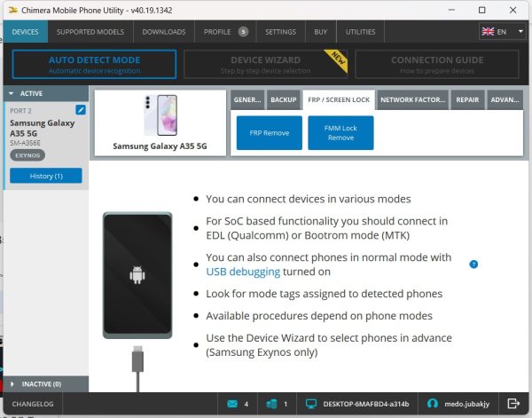Click the user headset icon beside medo.jubakjy
This screenshot has height=418, width=532.
pos(433,404)
